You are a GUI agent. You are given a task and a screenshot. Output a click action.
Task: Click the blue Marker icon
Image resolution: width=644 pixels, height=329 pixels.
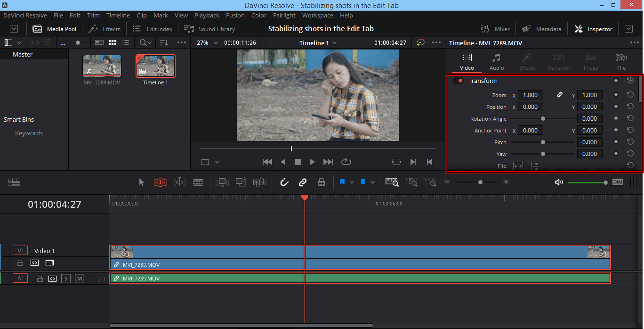coord(363,182)
